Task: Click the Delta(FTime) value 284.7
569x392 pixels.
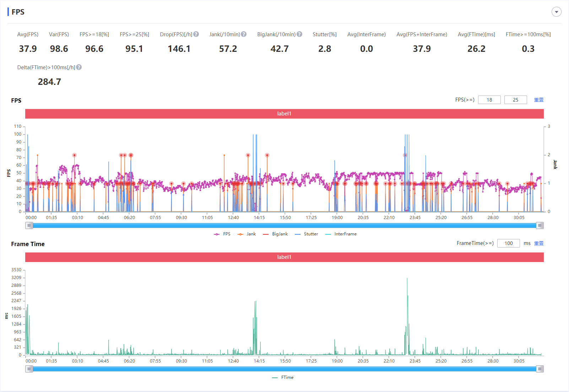Action: (x=49, y=82)
